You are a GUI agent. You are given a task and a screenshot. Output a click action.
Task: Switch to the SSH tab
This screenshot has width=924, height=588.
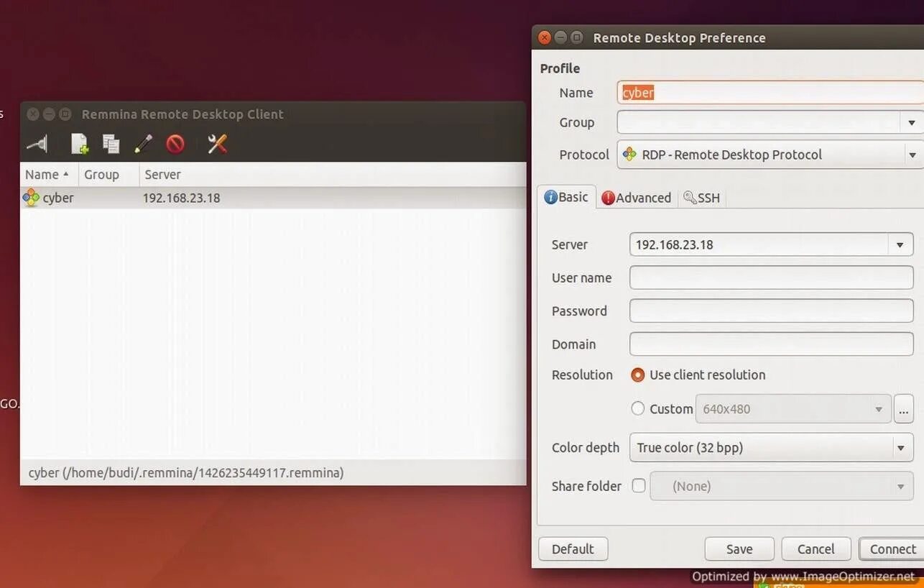pos(702,198)
